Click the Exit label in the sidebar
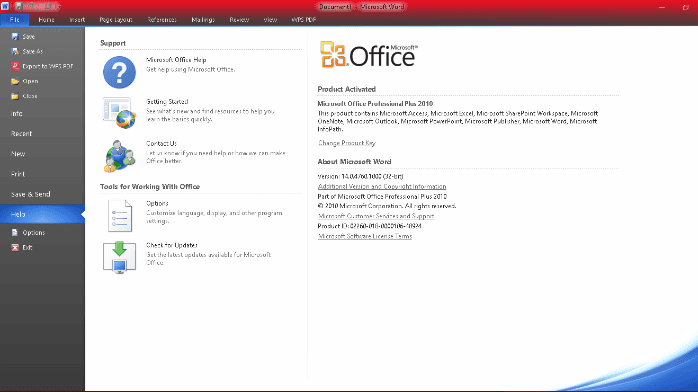The image size is (698, 392). coord(28,247)
